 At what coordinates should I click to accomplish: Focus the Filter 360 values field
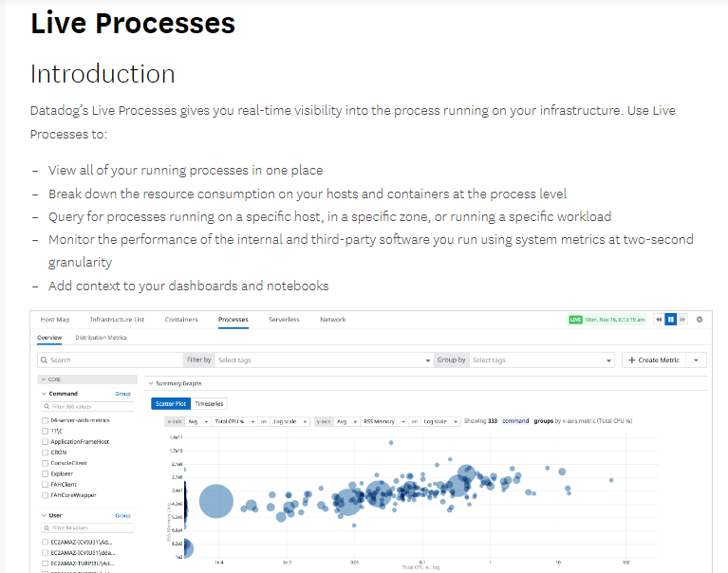pyautogui.click(x=87, y=406)
